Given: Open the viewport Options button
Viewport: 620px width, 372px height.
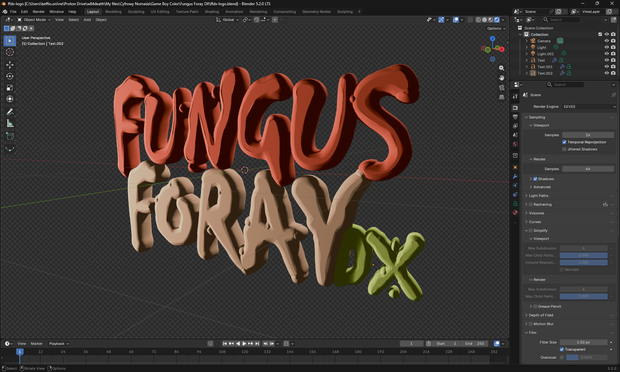Looking at the screenshot, I should point(496,28).
